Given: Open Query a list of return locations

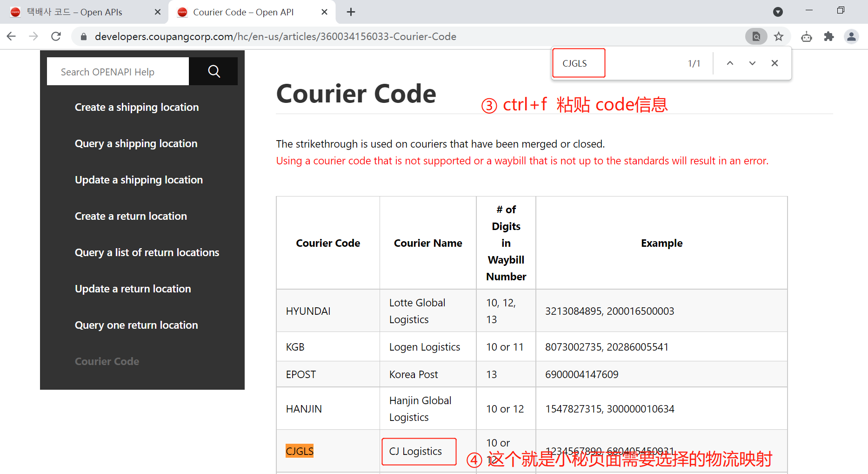Looking at the screenshot, I should click(147, 252).
